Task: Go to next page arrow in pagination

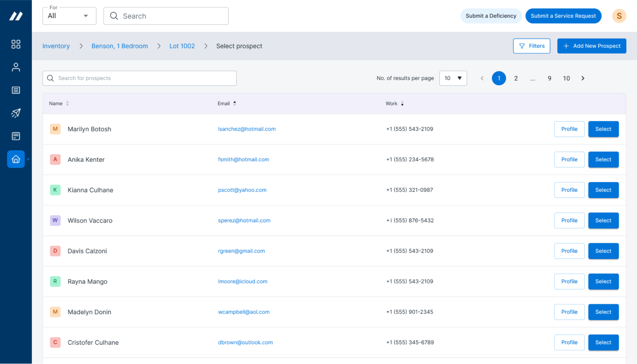Action: pyautogui.click(x=583, y=78)
